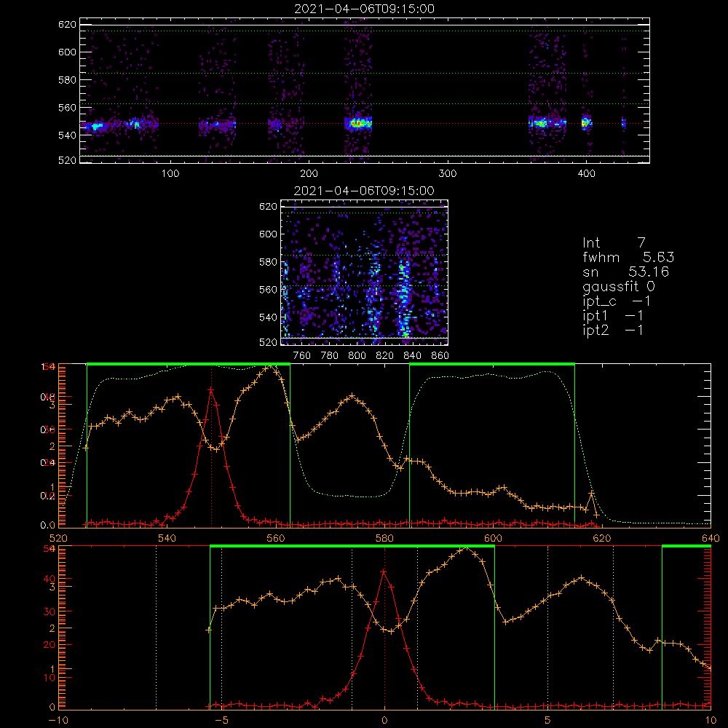Click x-axis label 5 on bottom plot
Image resolution: width=728 pixels, height=728 pixels.
pos(548,721)
